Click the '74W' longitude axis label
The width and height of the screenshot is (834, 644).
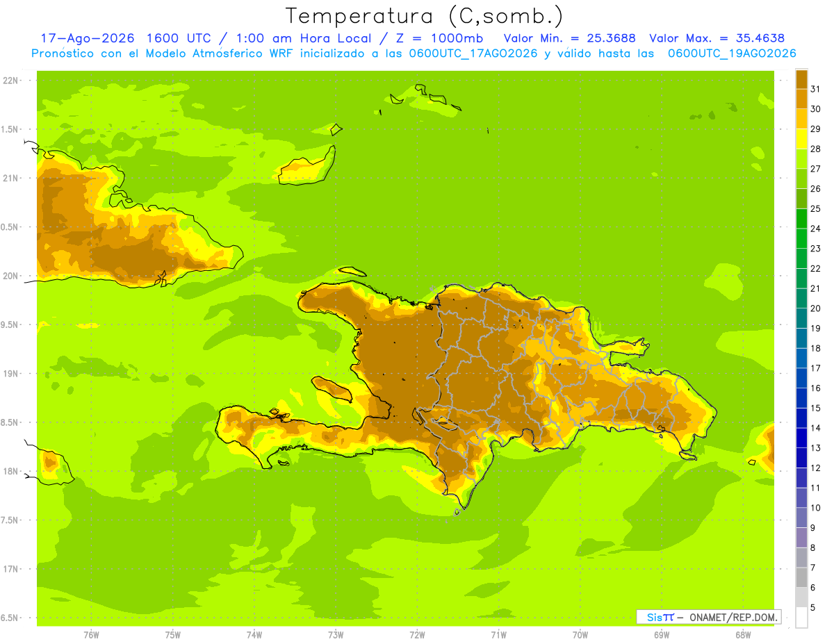[x=254, y=635]
